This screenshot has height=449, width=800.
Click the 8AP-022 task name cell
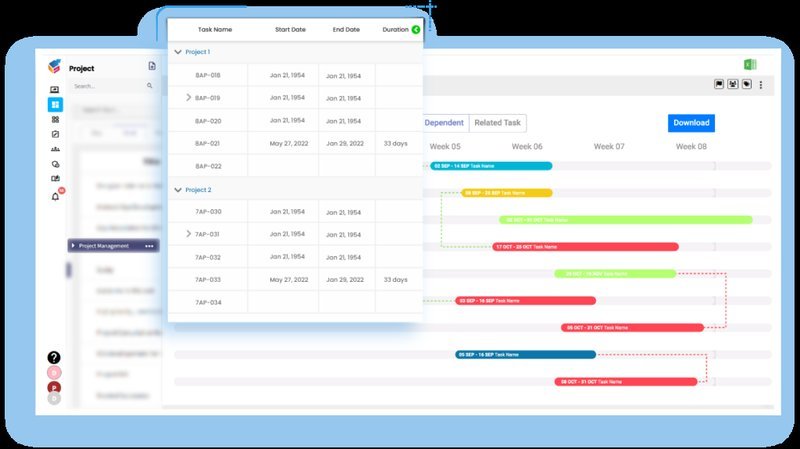(208, 166)
